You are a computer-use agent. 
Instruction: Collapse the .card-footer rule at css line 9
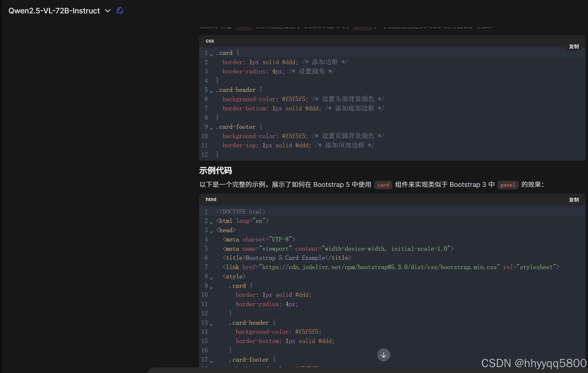211,128
